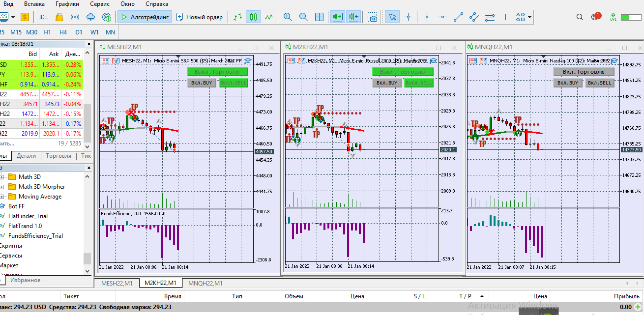Screen dimensions: 644x315
Task: Take a chart screenshot with camera icon
Action: pos(373,17)
